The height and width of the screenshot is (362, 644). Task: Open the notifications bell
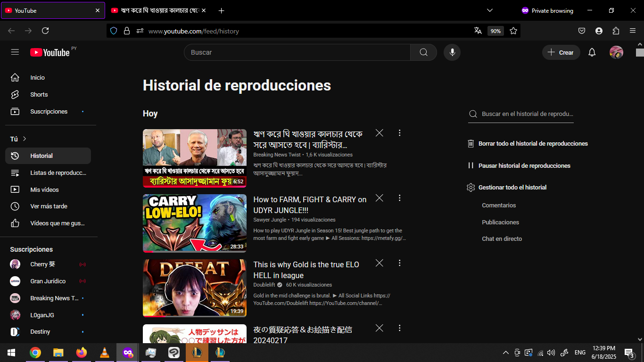point(592,52)
